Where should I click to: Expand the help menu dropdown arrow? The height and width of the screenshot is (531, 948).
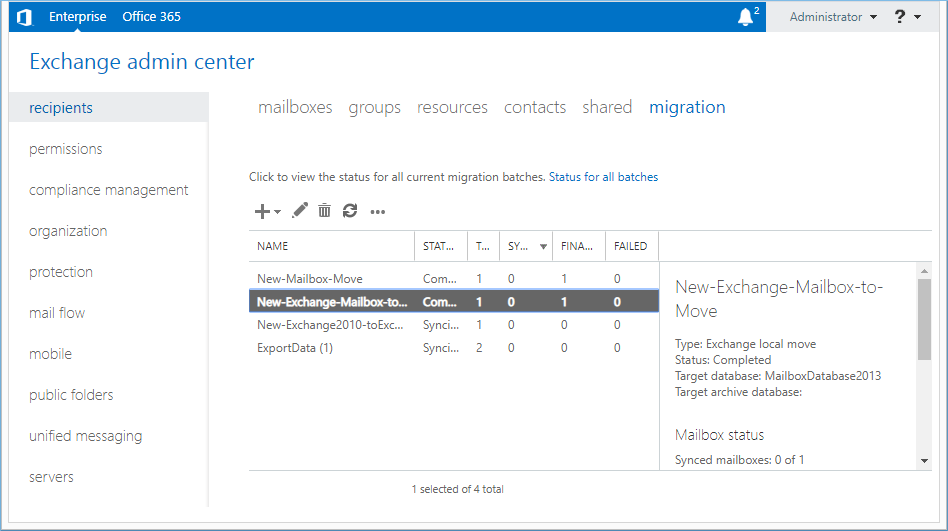click(x=918, y=17)
